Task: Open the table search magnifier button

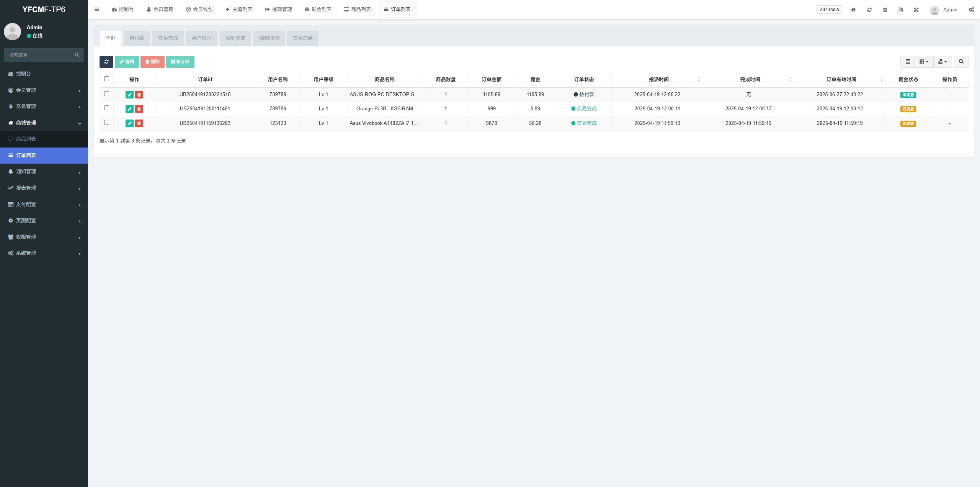Action: point(961,62)
